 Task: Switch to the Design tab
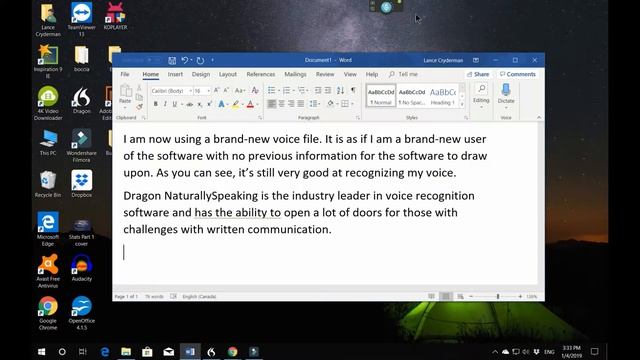click(201, 74)
